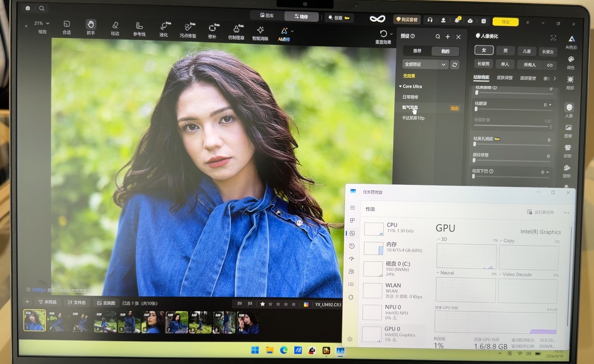Image resolution: width=594 pixels, height=364 pixels.
Task: Open the 全部预设 presets dropdown
Action: pyautogui.click(x=425, y=64)
